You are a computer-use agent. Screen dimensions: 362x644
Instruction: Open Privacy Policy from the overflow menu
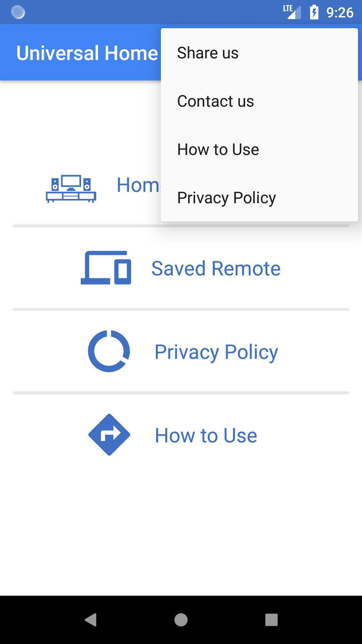(x=227, y=198)
